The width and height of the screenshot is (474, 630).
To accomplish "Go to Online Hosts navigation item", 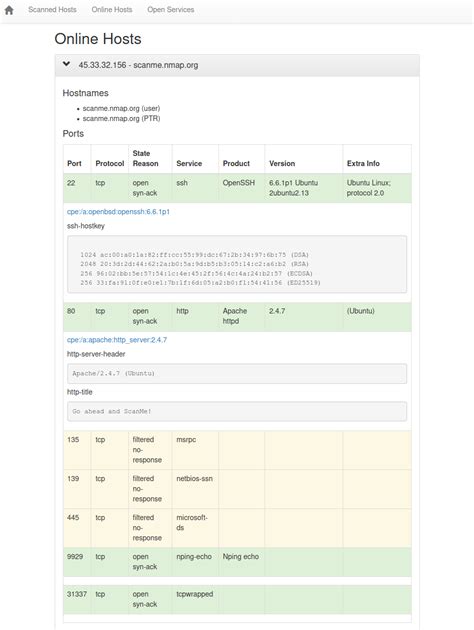I will (x=112, y=10).
